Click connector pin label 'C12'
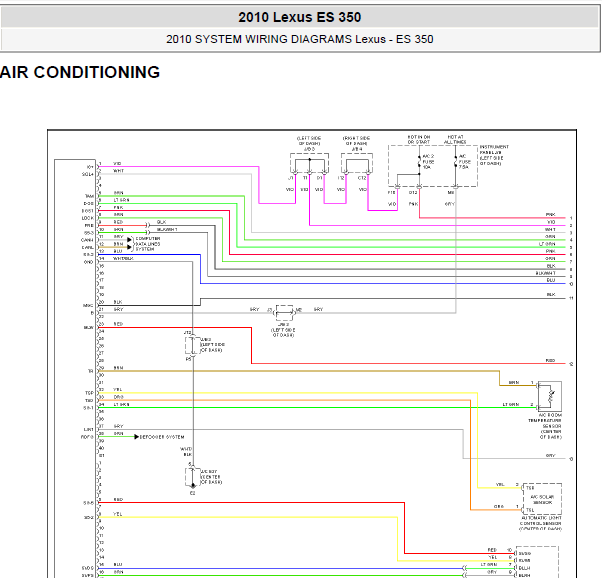 point(362,178)
